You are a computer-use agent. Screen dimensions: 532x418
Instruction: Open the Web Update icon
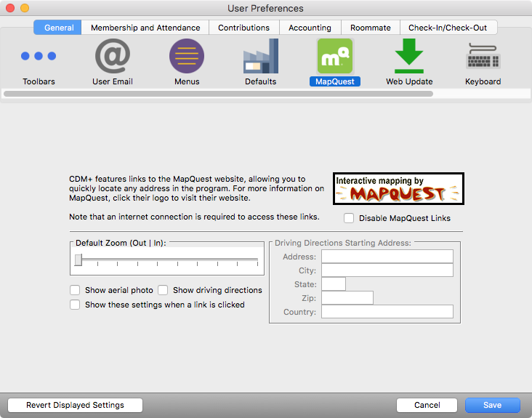[409, 57]
